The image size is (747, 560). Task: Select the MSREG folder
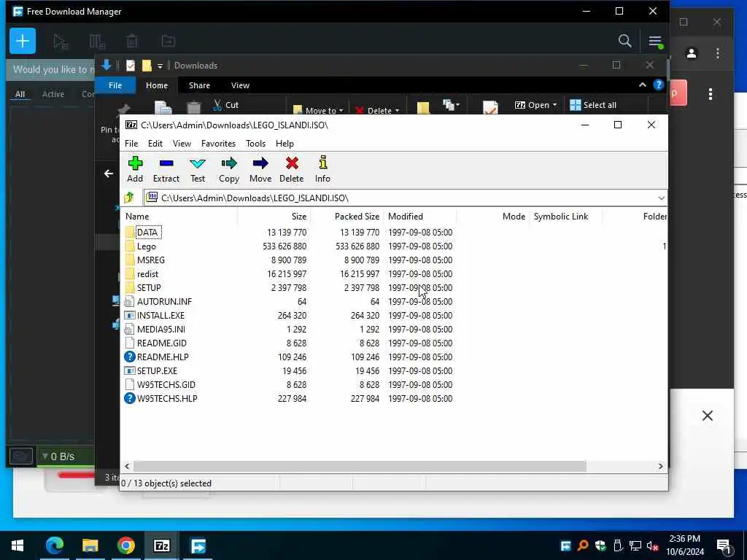[150, 260]
